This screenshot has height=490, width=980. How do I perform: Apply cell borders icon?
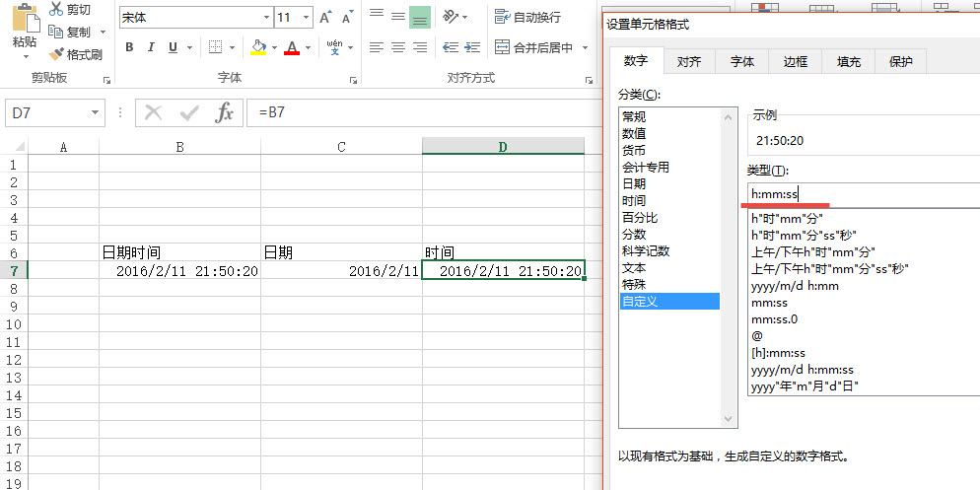click(x=215, y=47)
